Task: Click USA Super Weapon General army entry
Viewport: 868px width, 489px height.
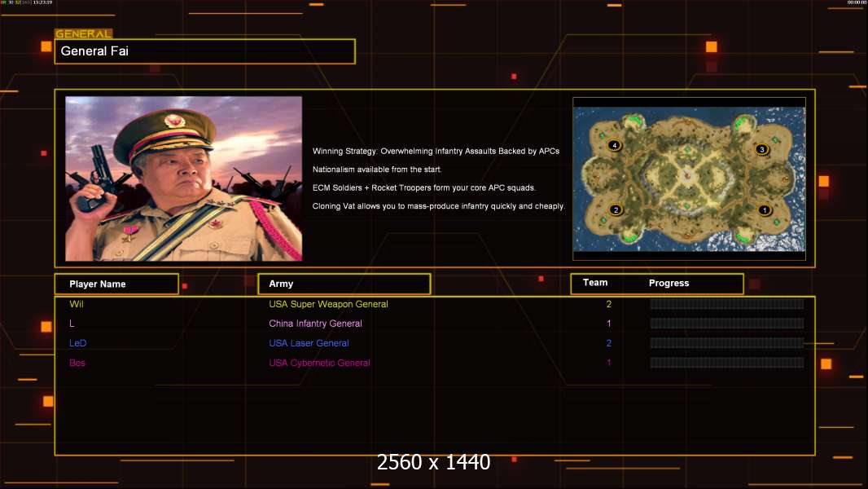Action: 328,304
